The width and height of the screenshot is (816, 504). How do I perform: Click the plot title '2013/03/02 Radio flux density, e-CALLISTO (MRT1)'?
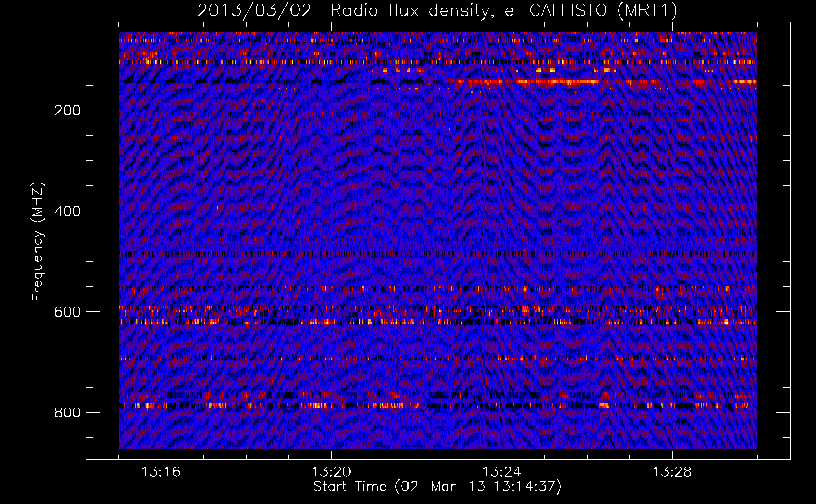[x=437, y=11]
